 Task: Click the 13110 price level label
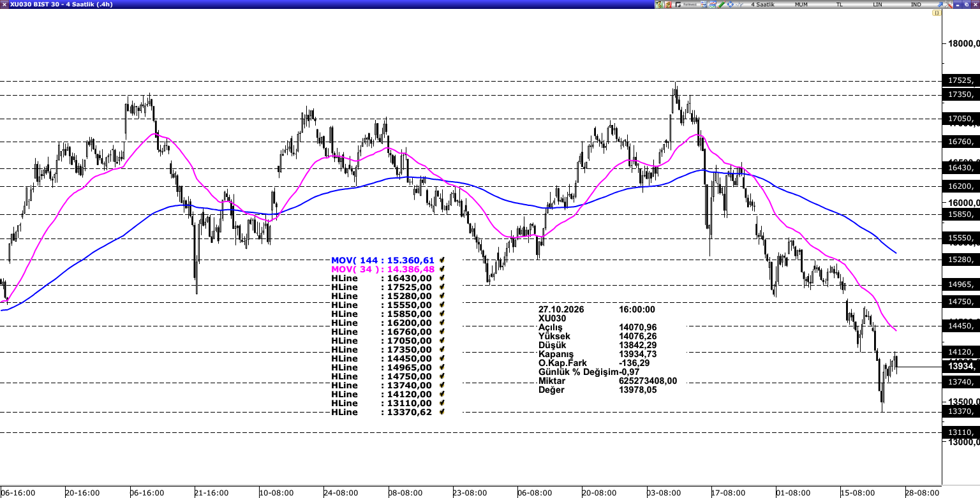[x=960, y=432]
